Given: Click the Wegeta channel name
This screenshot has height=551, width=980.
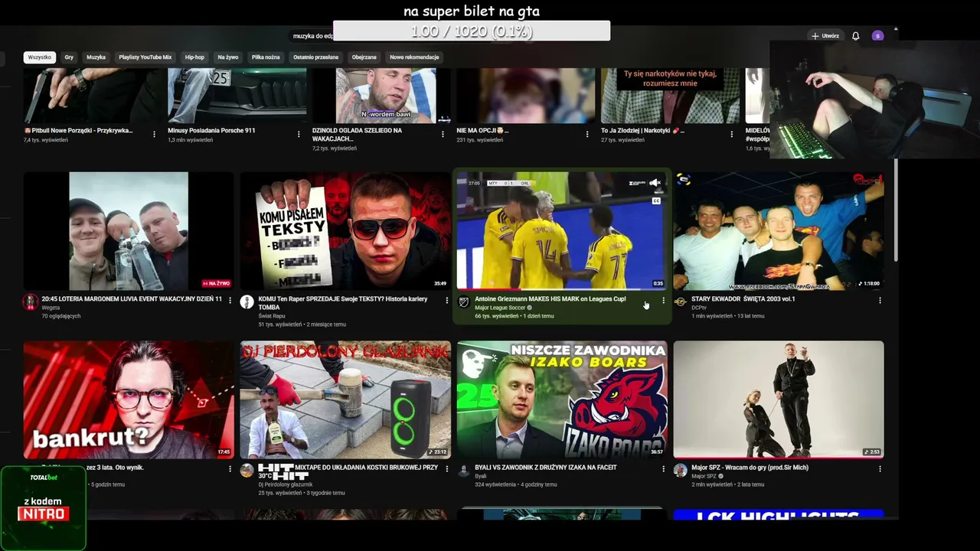Looking at the screenshot, I should point(51,308).
